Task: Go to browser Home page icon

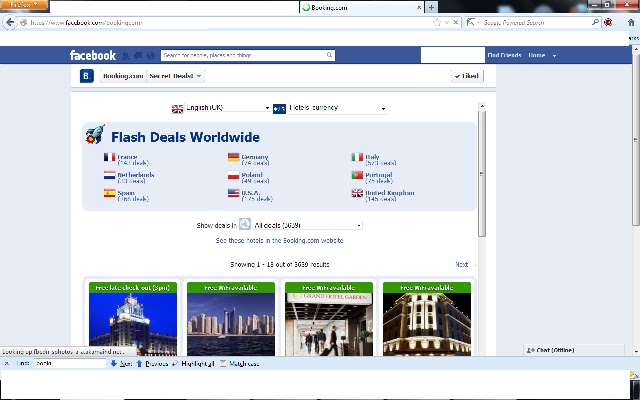Action: [631, 22]
